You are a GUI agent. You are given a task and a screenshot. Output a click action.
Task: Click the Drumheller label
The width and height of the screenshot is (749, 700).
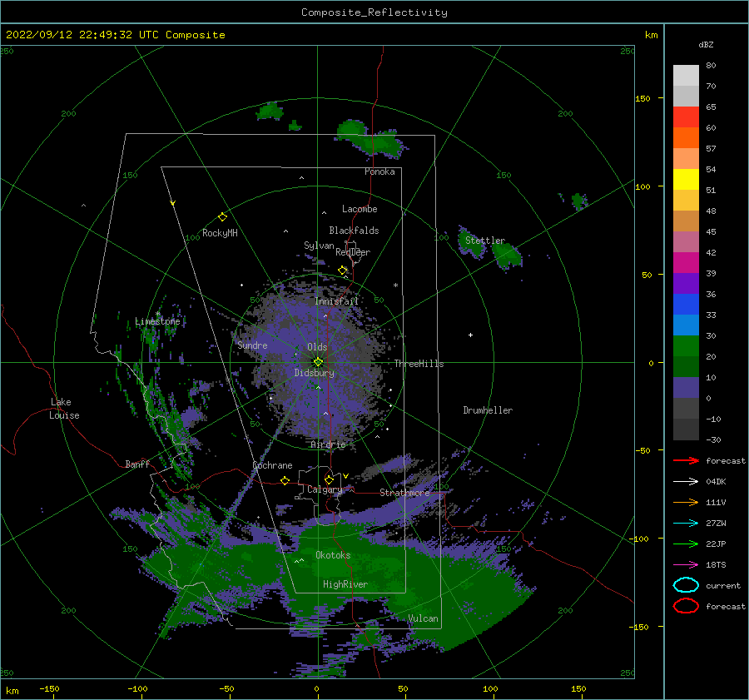click(x=488, y=410)
